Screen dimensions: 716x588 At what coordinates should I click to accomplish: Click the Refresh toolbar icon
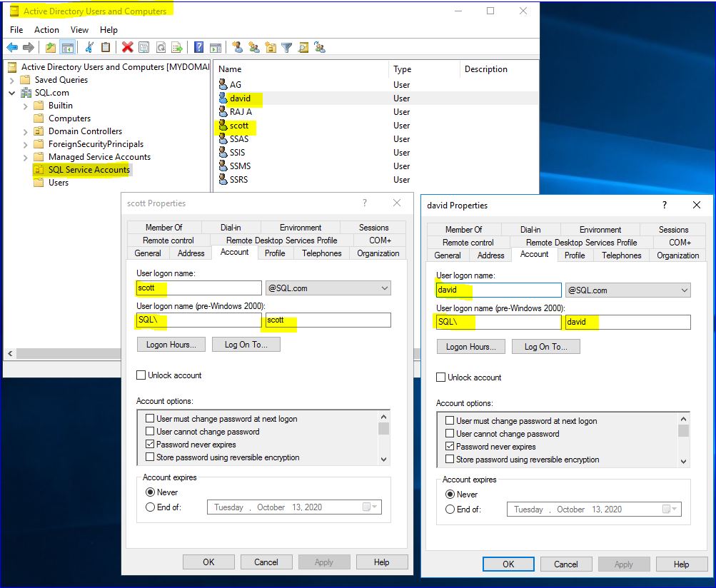161,48
